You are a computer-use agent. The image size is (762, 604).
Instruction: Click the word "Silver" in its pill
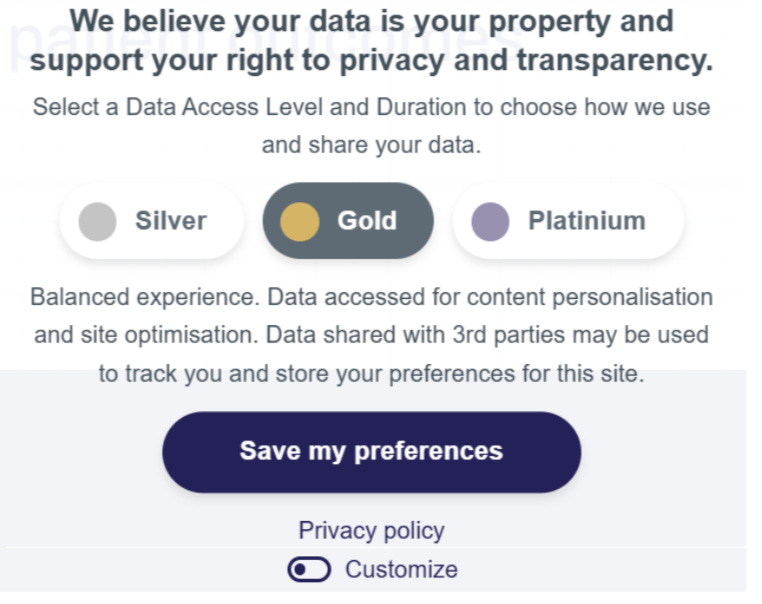coord(171,221)
